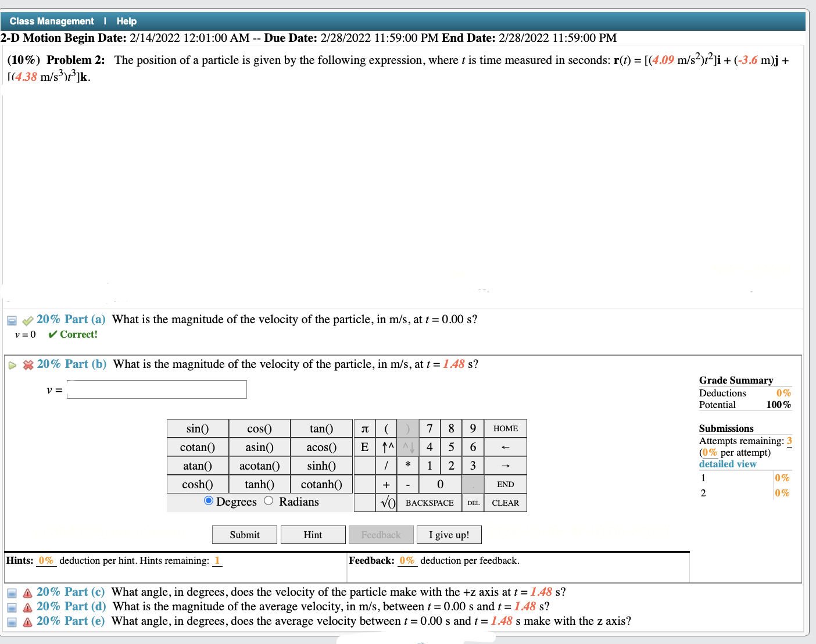
Task: Request a Hint
Action: click(x=313, y=535)
